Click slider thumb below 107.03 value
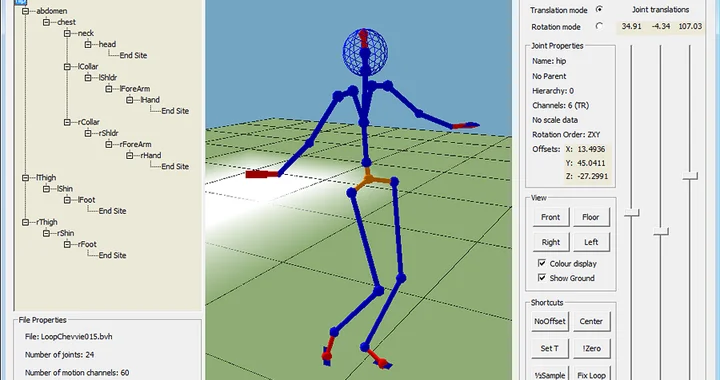 [x=690, y=176]
